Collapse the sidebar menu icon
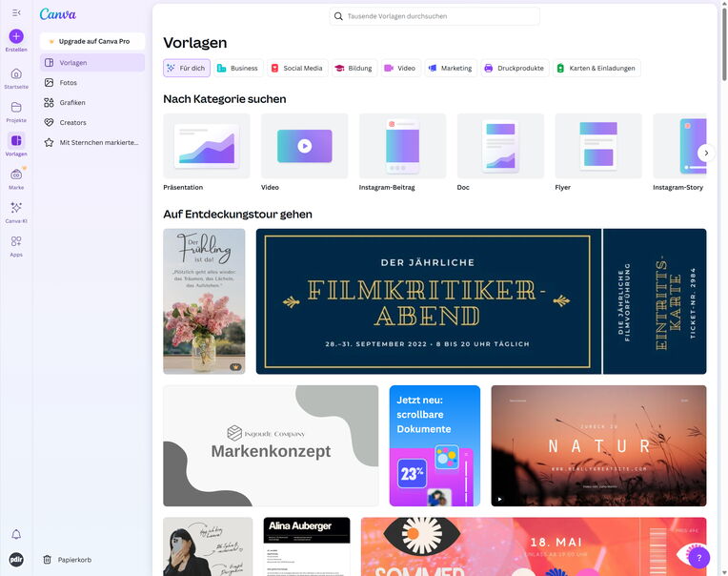 point(16,12)
